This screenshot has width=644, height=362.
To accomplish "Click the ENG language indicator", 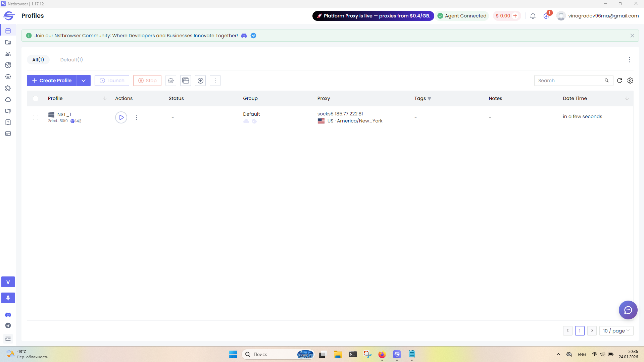I will pos(582,354).
